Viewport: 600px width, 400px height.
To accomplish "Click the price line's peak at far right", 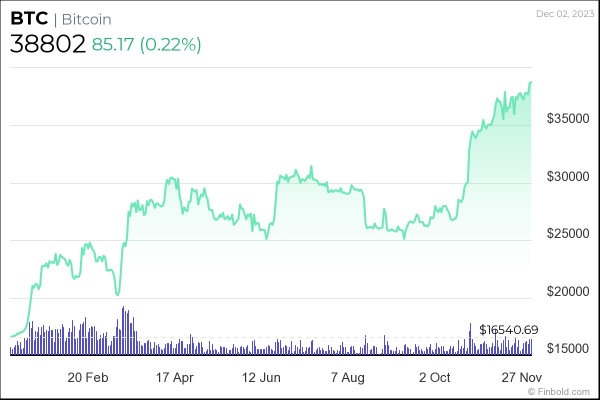I will (530, 83).
